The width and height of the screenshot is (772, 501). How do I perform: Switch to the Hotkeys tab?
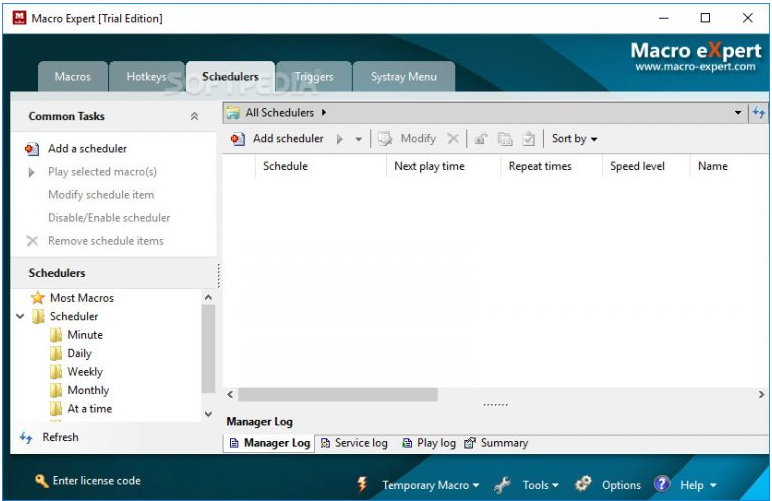pyautogui.click(x=146, y=77)
